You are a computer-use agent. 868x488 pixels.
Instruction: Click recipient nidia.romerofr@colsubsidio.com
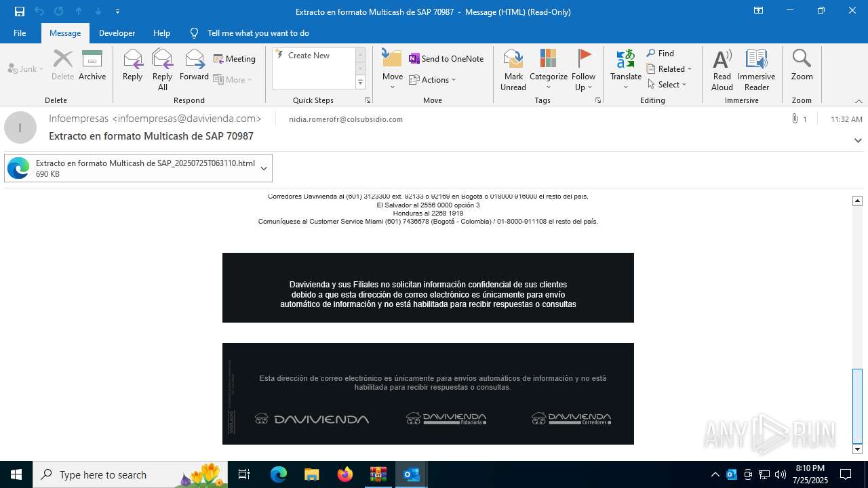346,119
